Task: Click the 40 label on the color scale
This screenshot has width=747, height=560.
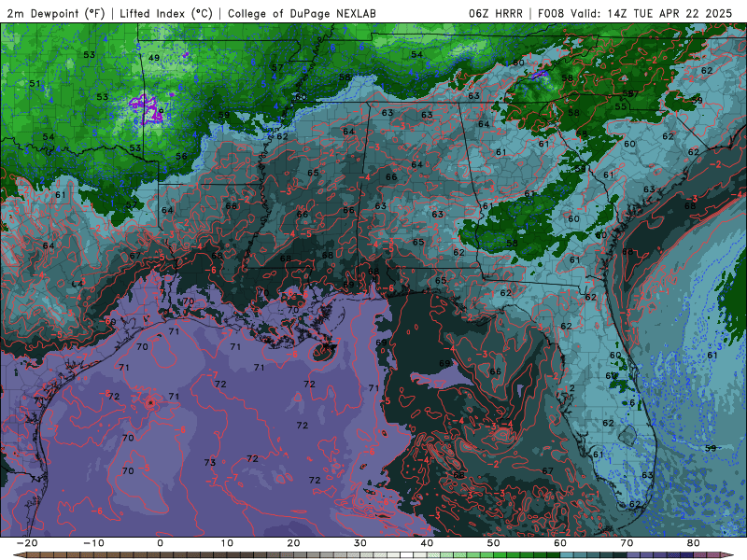Action: [x=427, y=543]
